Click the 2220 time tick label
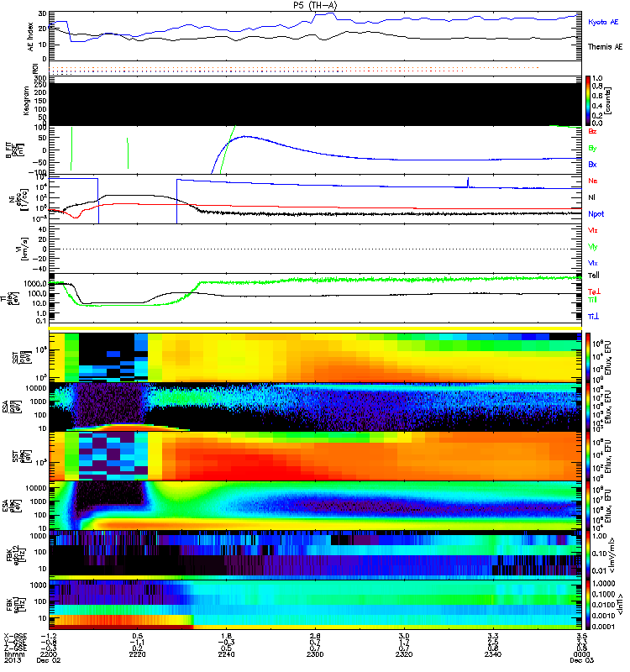The height and width of the screenshot is (672, 630). 138,654
